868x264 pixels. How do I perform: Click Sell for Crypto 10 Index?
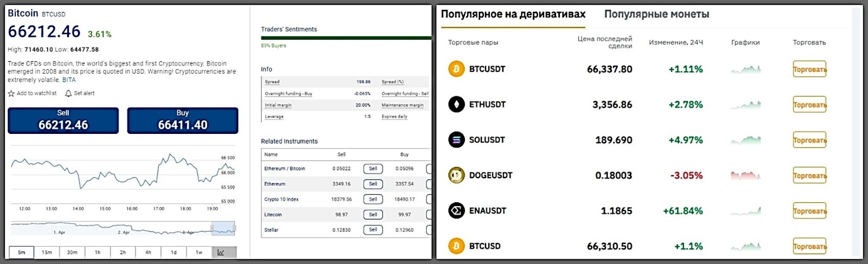pos(373,199)
